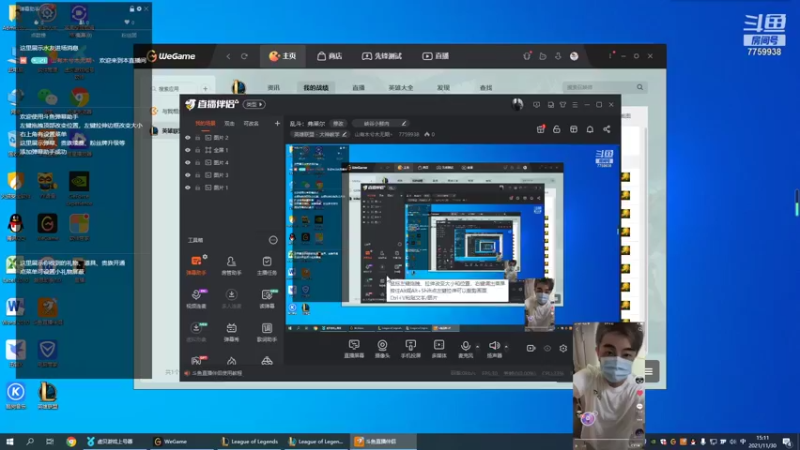Toggle lock for 图片 4 source
Image resolution: width=800 pixels, height=450 pixels.
197,163
